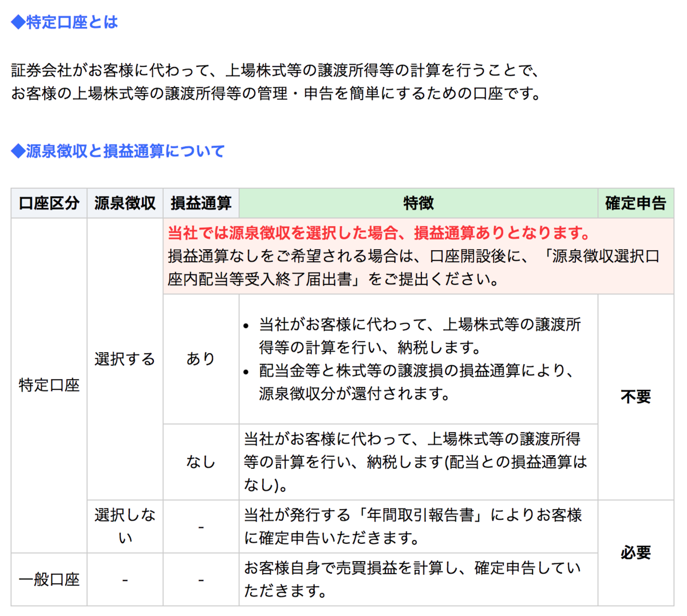Click the 特定口座 row cell
The image size is (687, 616).
click(x=49, y=385)
